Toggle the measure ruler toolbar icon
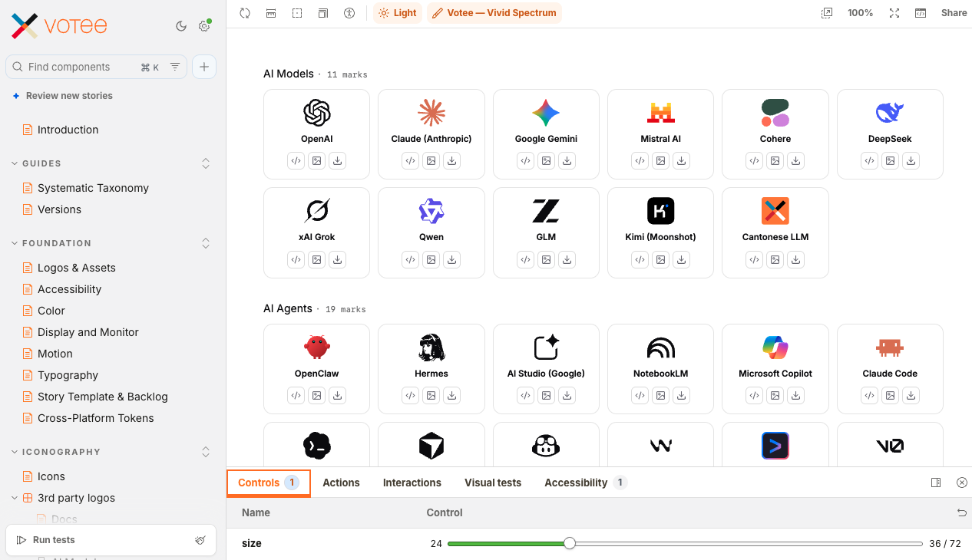 click(271, 13)
